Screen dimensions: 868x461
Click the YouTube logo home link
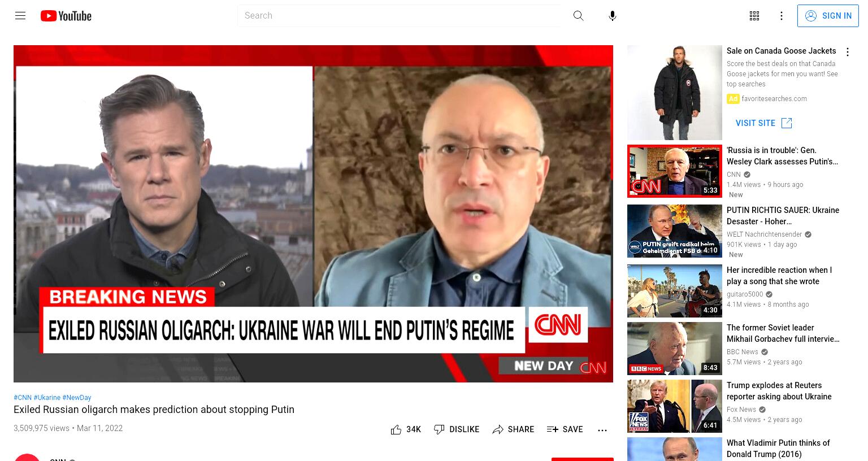(x=66, y=16)
